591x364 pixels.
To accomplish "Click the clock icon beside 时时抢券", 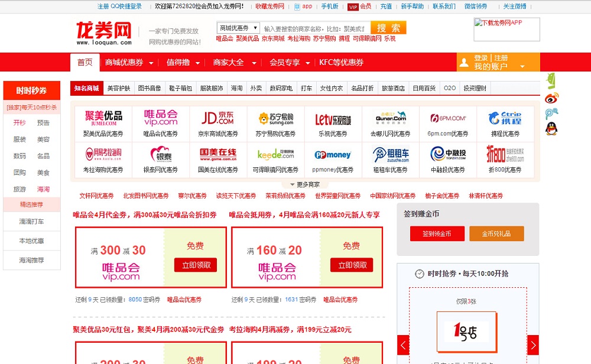I will [x=419, y=274].
